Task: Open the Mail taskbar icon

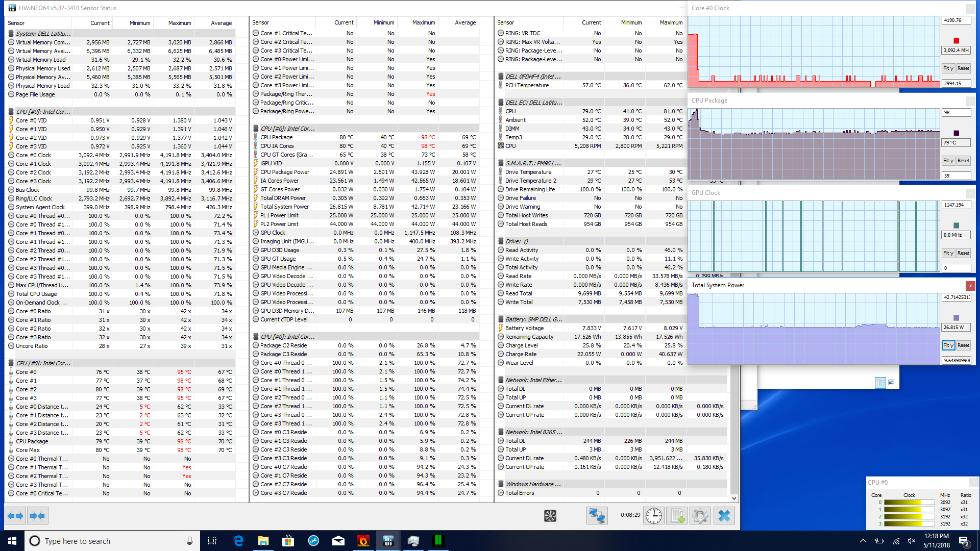Action: [x=338, y=541]
